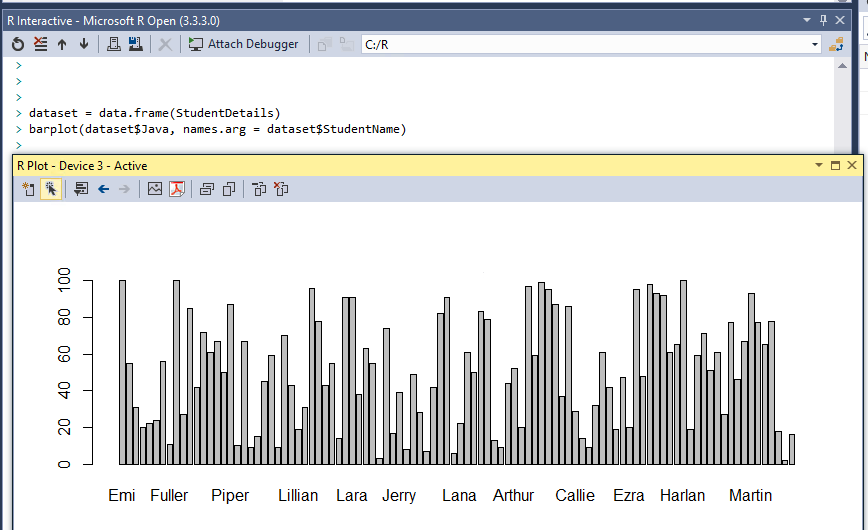Save workspace with floppy disk icon

136,44
